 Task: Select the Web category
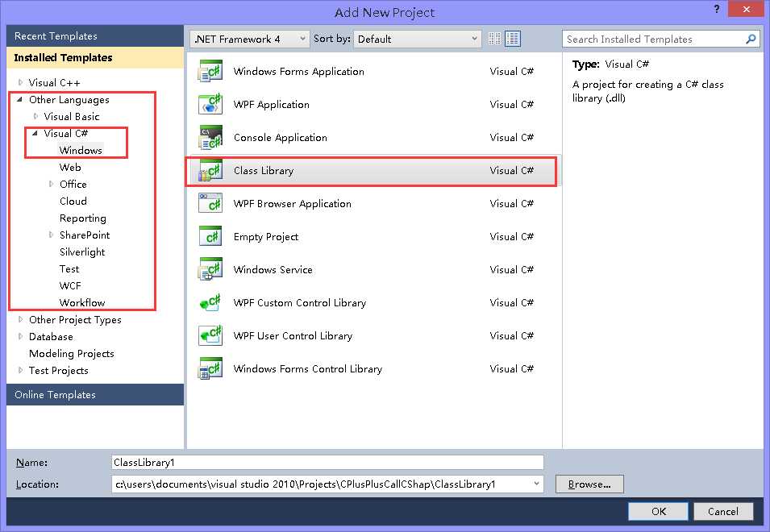pos(70,168)
